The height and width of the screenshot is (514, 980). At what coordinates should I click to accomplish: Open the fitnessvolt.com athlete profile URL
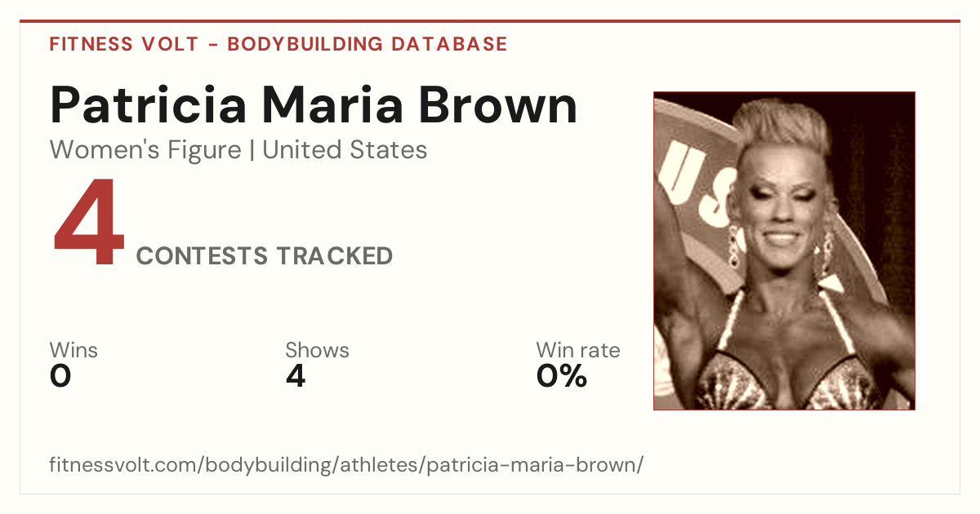[346, 466]
